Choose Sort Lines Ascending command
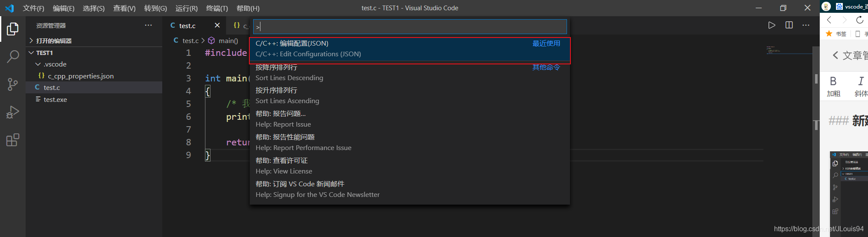Screen dimensions: 868x237 coord(410,96)
